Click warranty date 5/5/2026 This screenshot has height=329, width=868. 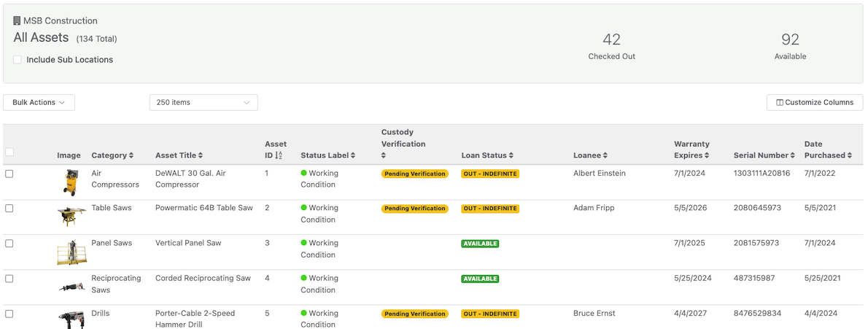click(690, 208)
